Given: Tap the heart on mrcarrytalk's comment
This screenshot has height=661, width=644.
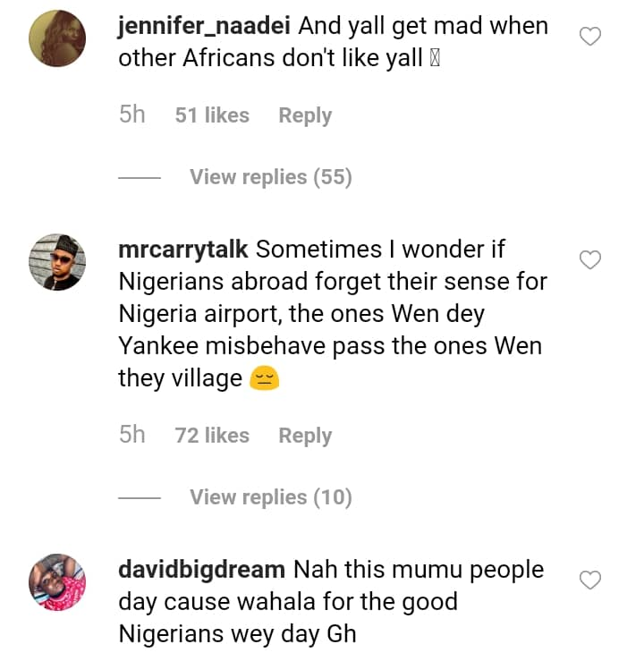Looking at the screenshot, I should 590,260.
